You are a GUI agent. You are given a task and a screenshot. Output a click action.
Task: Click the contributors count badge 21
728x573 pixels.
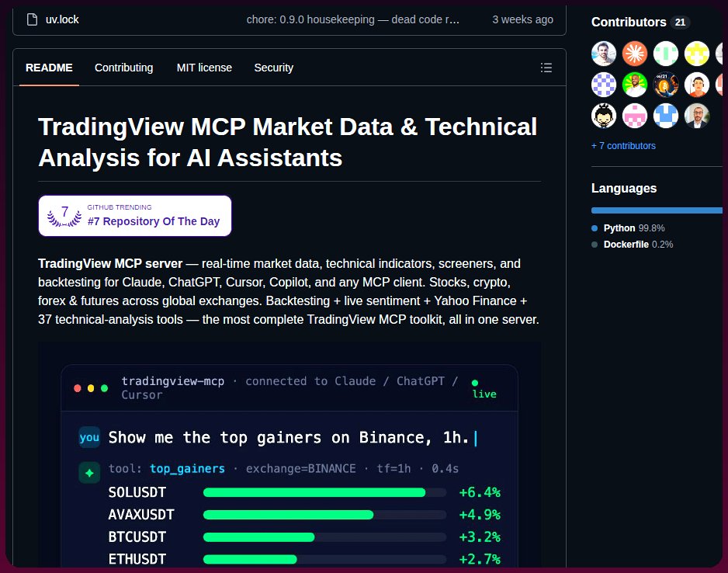click(x=680, y=23)
